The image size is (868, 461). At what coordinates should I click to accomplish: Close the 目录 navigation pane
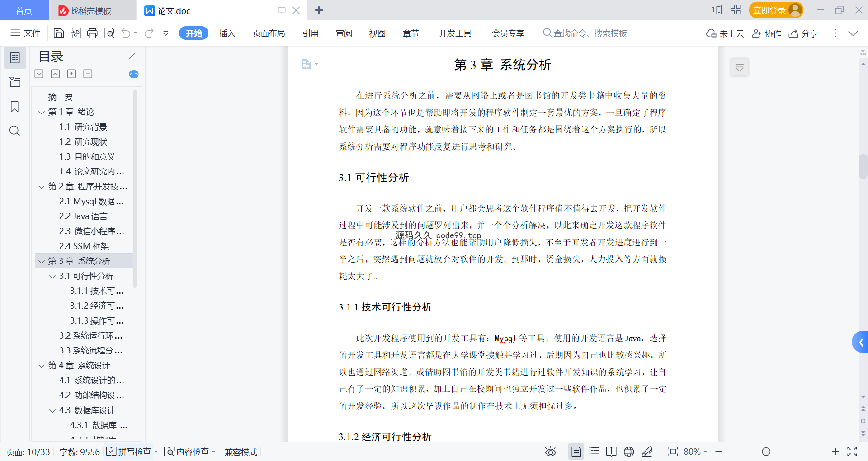point(132,56)
